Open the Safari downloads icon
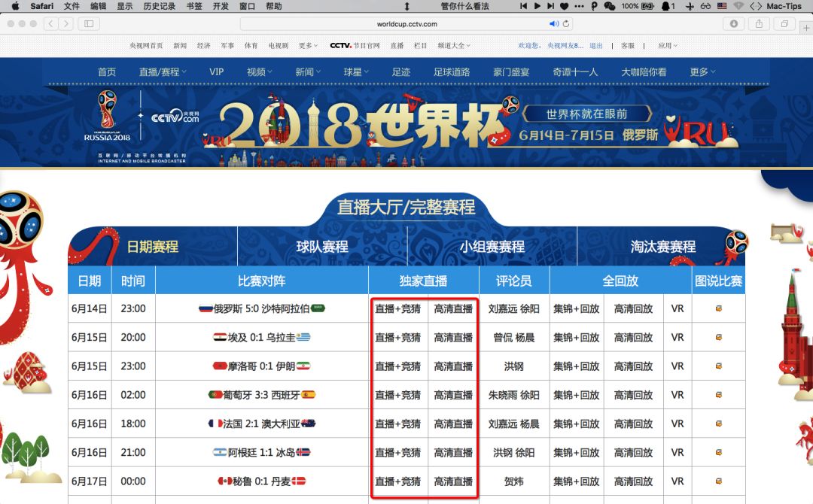The image size is (813, 504). click(x=734, y=24)
